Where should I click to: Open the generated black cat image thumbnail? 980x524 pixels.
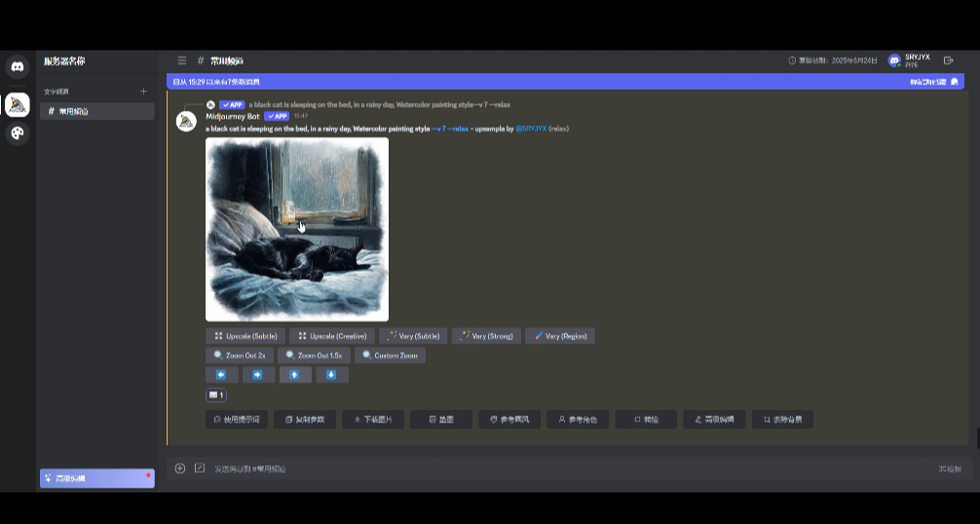(297, 229)
